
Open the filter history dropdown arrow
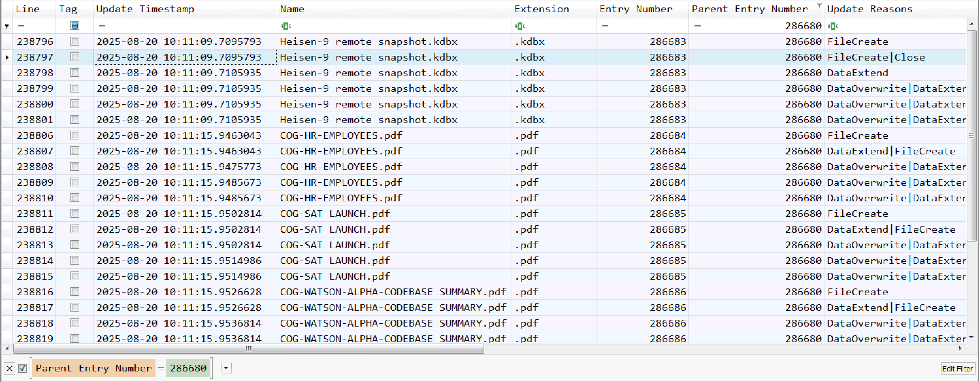point(226,368)
